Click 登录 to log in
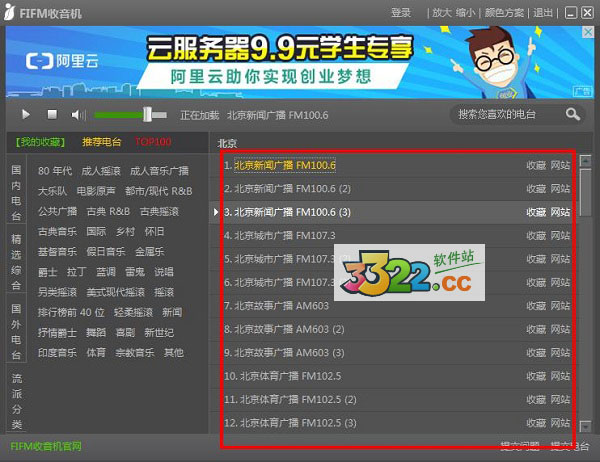Viewport: 600px width, 462px height. point(401,13)
